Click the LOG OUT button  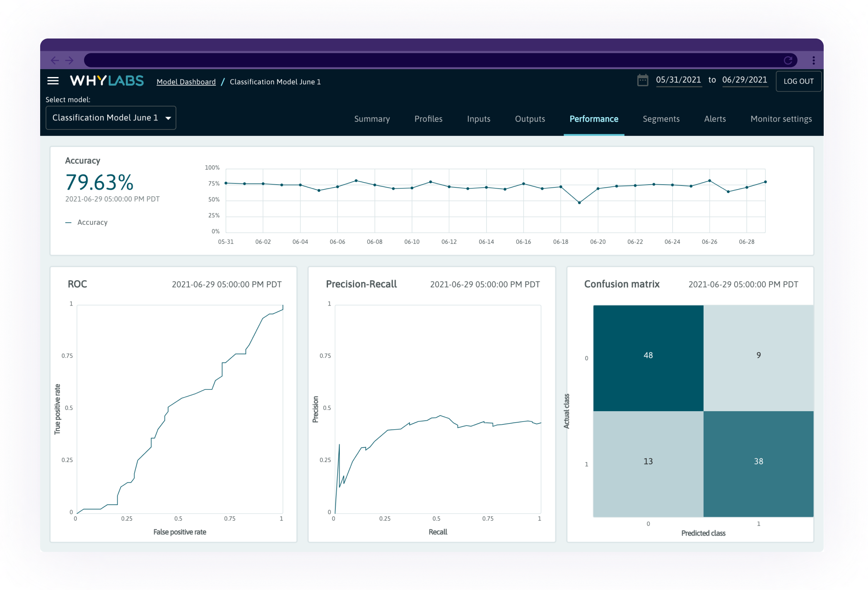pos(798,81)
